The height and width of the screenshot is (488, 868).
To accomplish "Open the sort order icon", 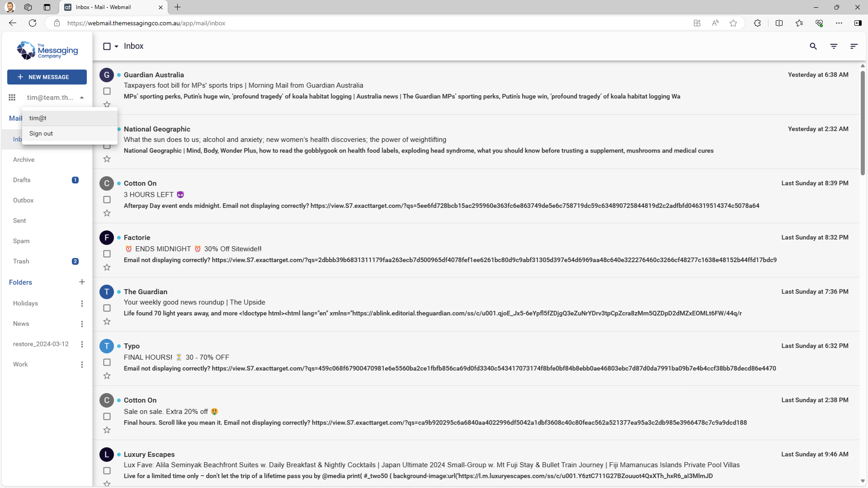I will click(854, 46).
